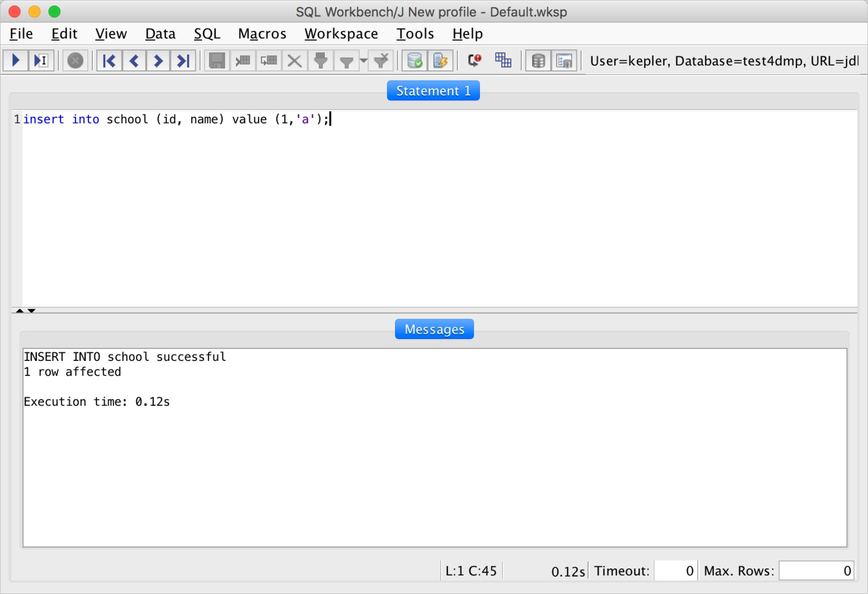The height and width of the screenshot is (594, 868).
Task: Execute the current statement at cursor
Action: pyautogui.click(x=41, y=60)
